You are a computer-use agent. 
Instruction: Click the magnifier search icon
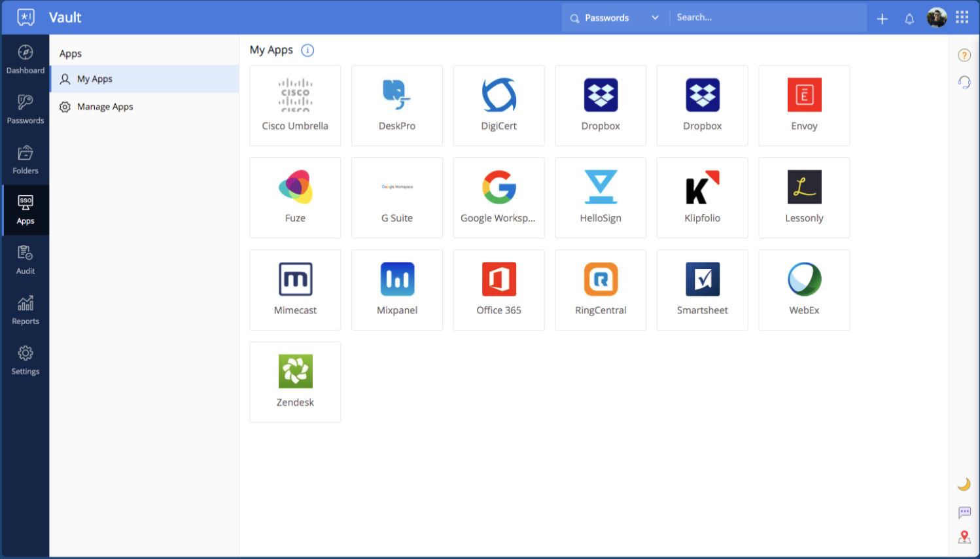point(574,18)
